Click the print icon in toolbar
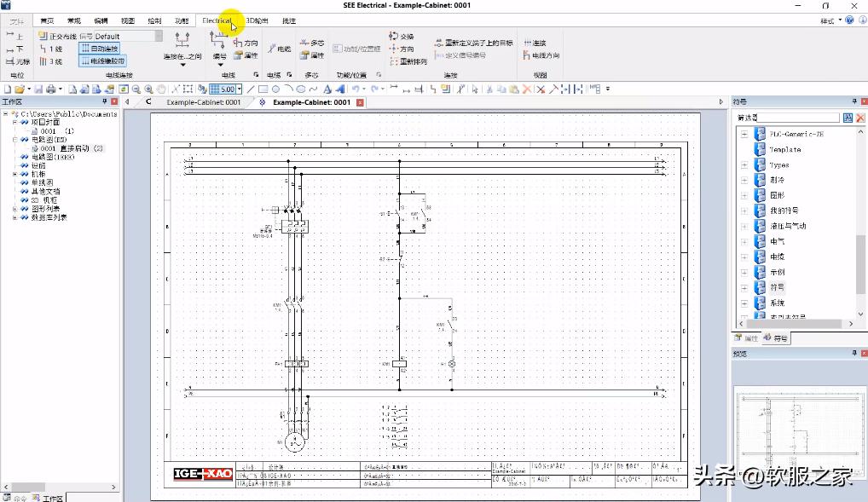 (50, 89)
